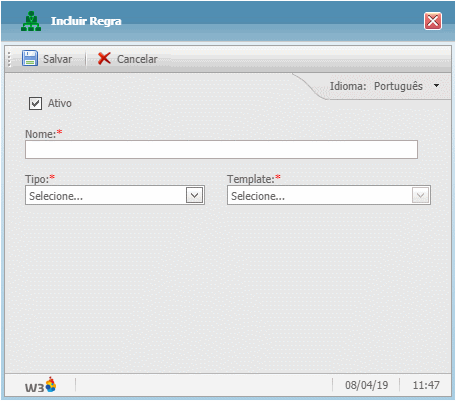This screenshot has height=401, width=456.
Task: Close the Incluir Regra dialog
Action: 433,21
